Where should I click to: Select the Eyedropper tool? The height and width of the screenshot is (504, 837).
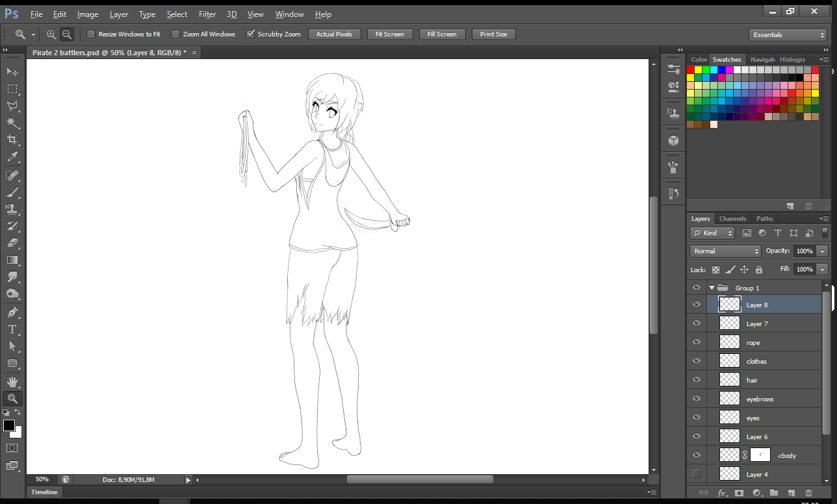pos(12,157)
